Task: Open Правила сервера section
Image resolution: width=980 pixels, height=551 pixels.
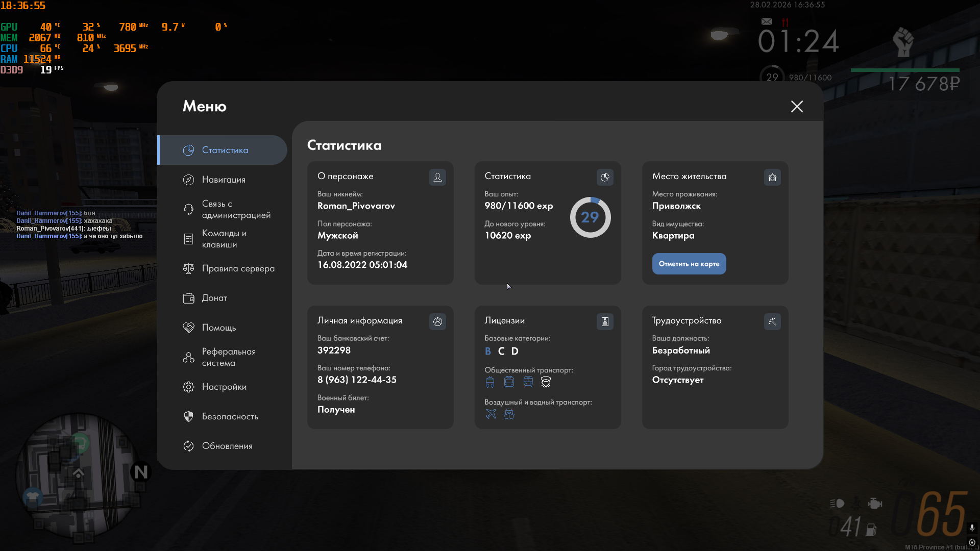Action: pos(238,268)
